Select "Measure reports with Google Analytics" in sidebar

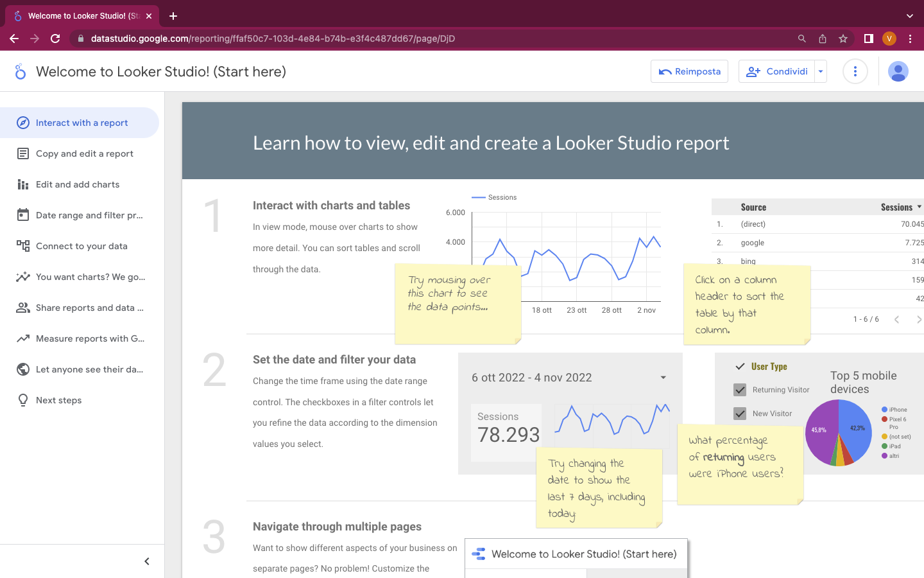click(90, 338)
